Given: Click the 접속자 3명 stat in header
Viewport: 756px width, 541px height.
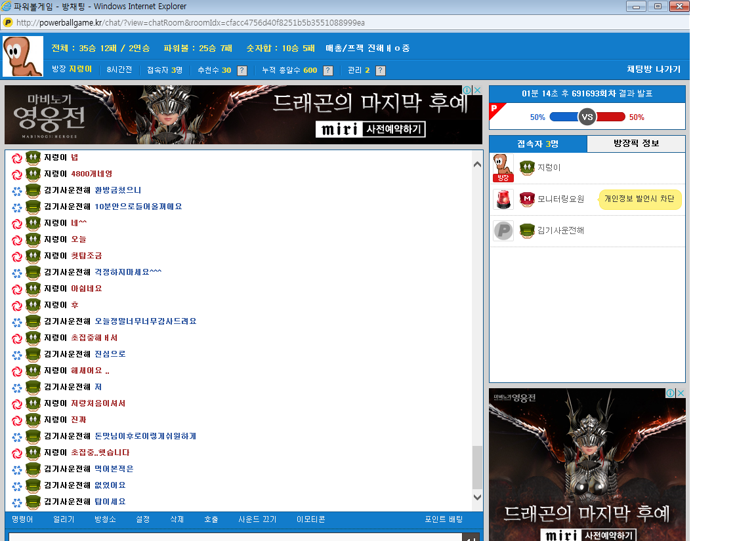Looking at the screenshot, I should coord(165,70).
